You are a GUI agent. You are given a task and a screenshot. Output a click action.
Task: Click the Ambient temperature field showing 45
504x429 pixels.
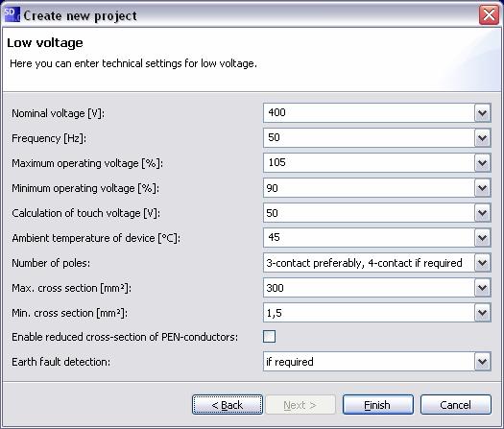coord(369,238)
